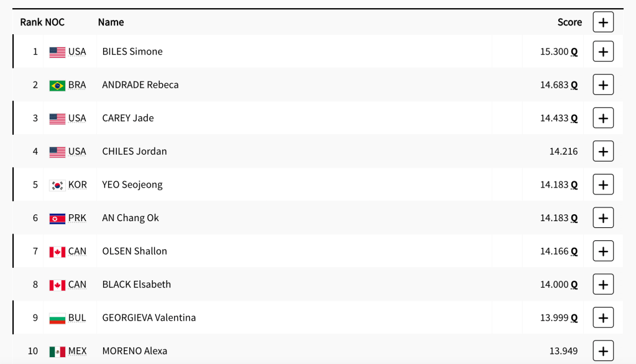
Task: Expand AN Chang Ok row
Action: point(603,218)
